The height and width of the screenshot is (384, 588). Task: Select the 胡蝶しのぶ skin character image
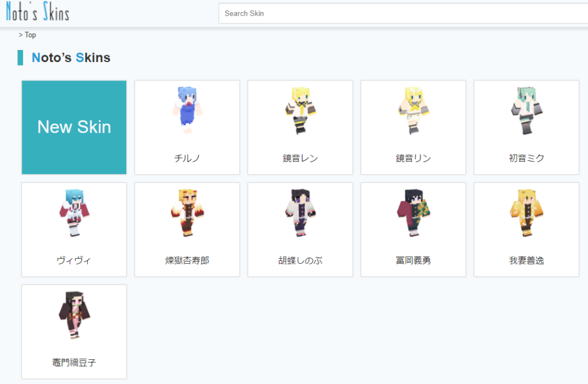300,213
